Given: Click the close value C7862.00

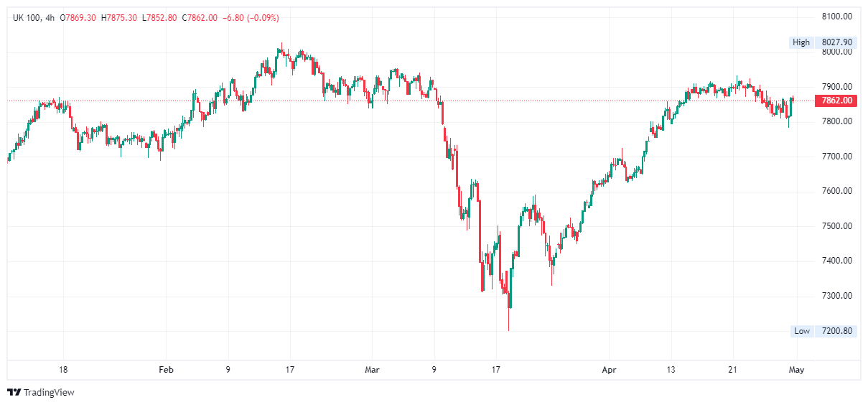Looking at the screenshot, I should (x=197, y=17).
